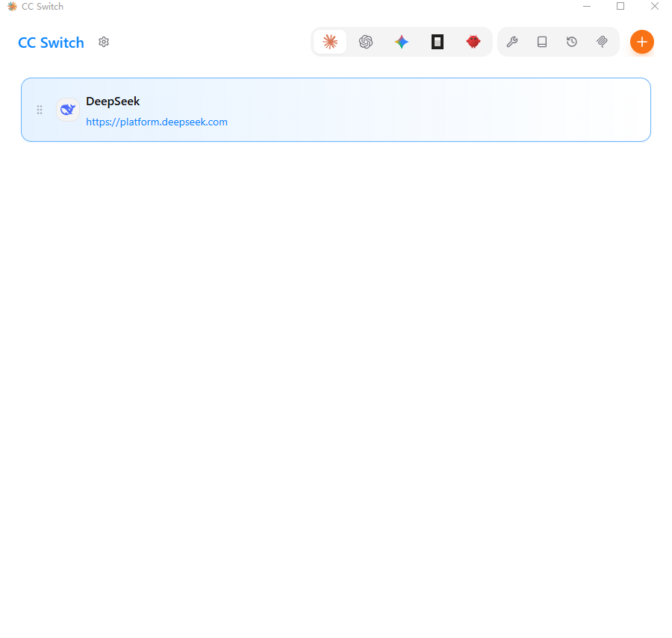Maximize the CC Switch window
Screen dimensions: 672x638
coord(620,7)
